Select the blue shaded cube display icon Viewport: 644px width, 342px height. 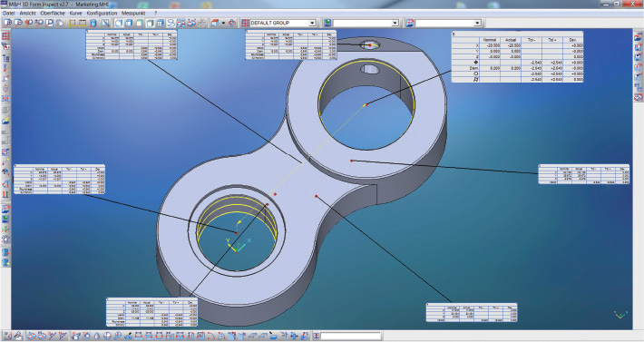pos(129,23)
